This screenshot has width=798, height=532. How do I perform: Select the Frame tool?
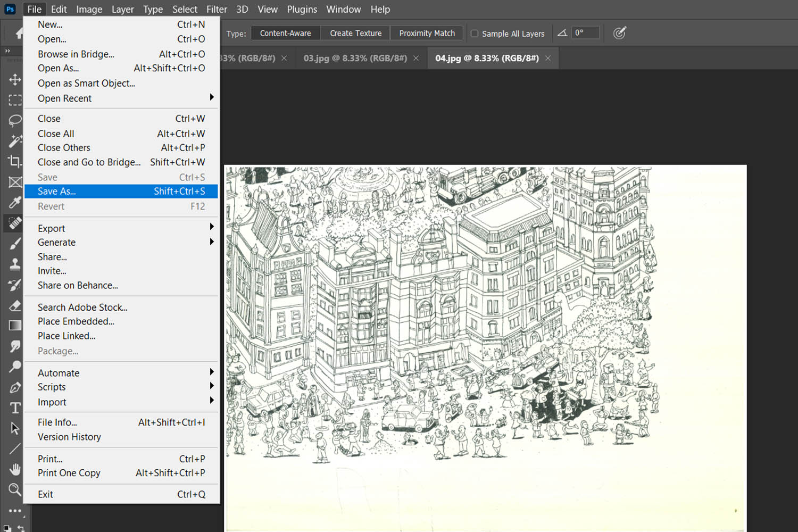coord(15,182)
